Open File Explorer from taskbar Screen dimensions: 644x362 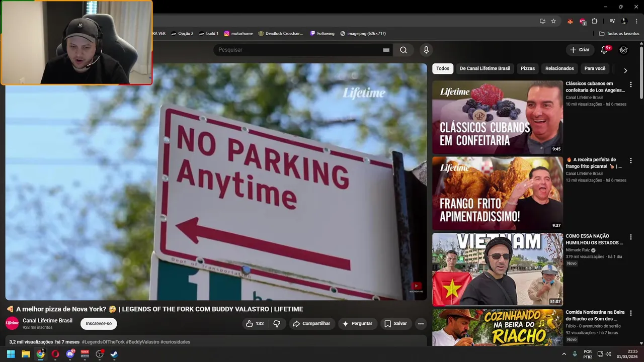tap(26, 354)
